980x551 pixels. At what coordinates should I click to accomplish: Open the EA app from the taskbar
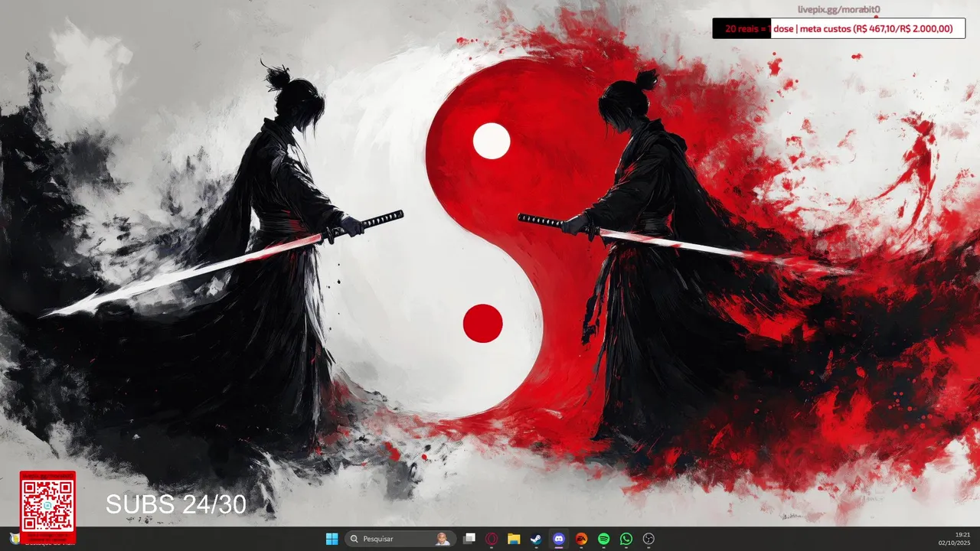tap(581, 539)
